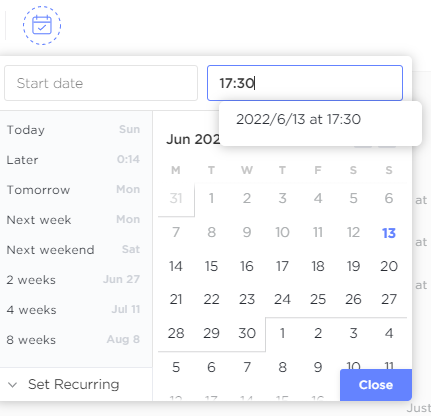The image size is (431, 416).
Task: Pick the 2 weeks option
Action: (x=73, y=280)
